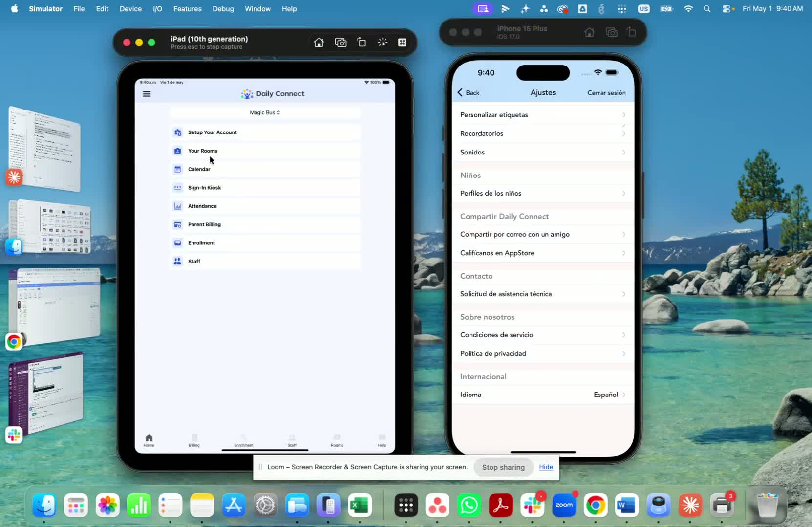The image size is (812, 527).
Task: Open the Features menu in the menu bar
Action: [188, 9]
